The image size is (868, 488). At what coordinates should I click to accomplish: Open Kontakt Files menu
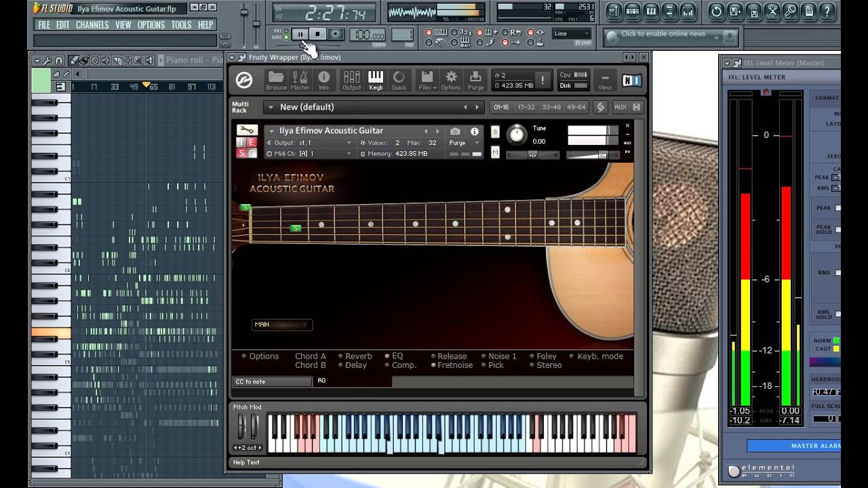click(x=427, y=79)
